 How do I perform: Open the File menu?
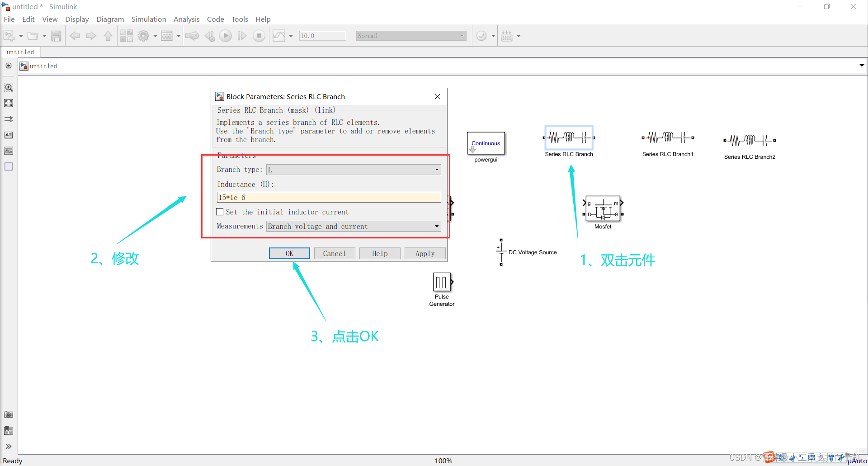pyautogui.click(x=9, y=19)
